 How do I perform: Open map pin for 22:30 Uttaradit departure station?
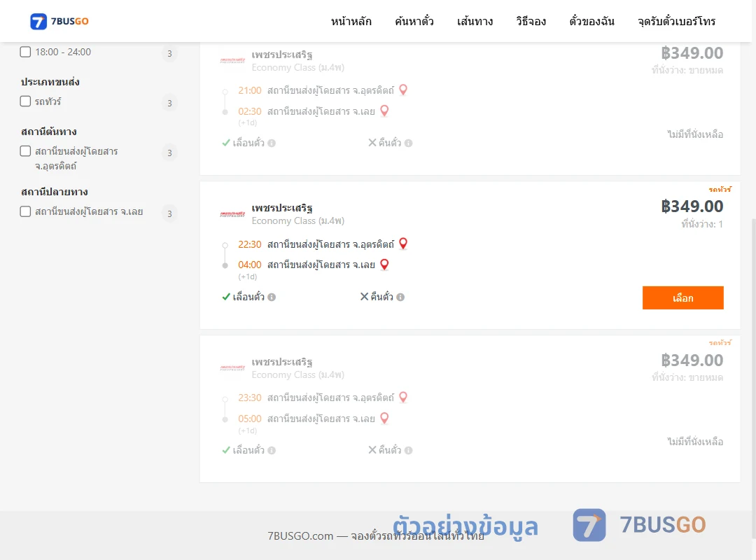tap(403, 244)
